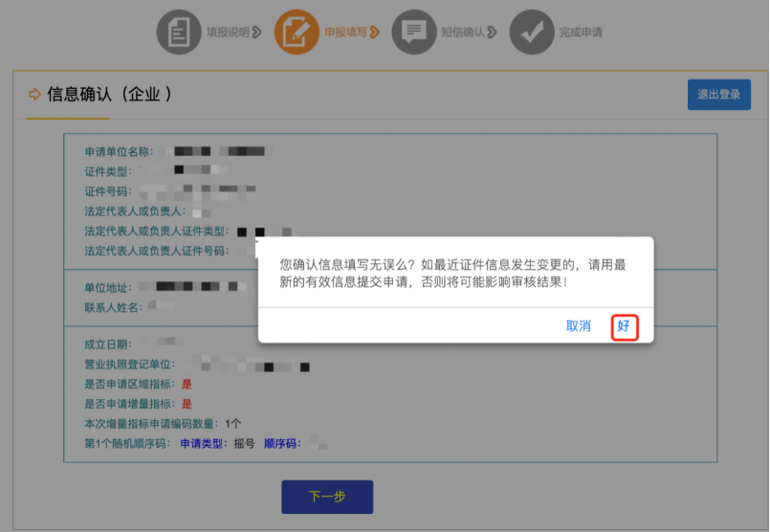
Task: Click the orange 申报填写 edit icon
Action: (x=297, y=32)
